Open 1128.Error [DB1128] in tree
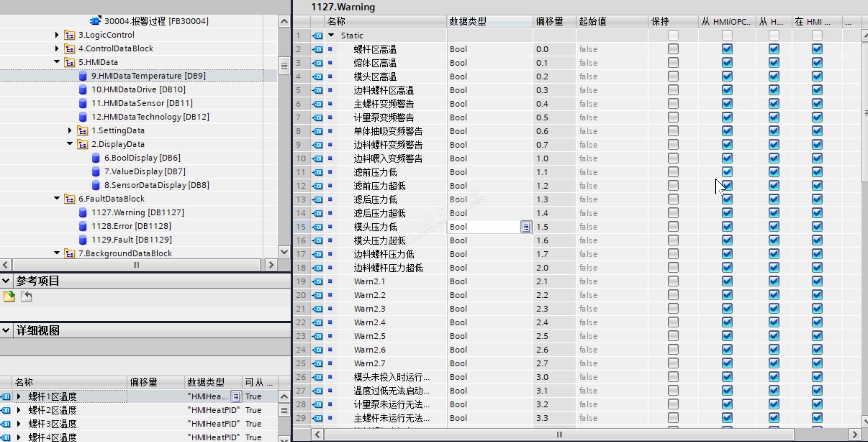 (x=131, y=226)
